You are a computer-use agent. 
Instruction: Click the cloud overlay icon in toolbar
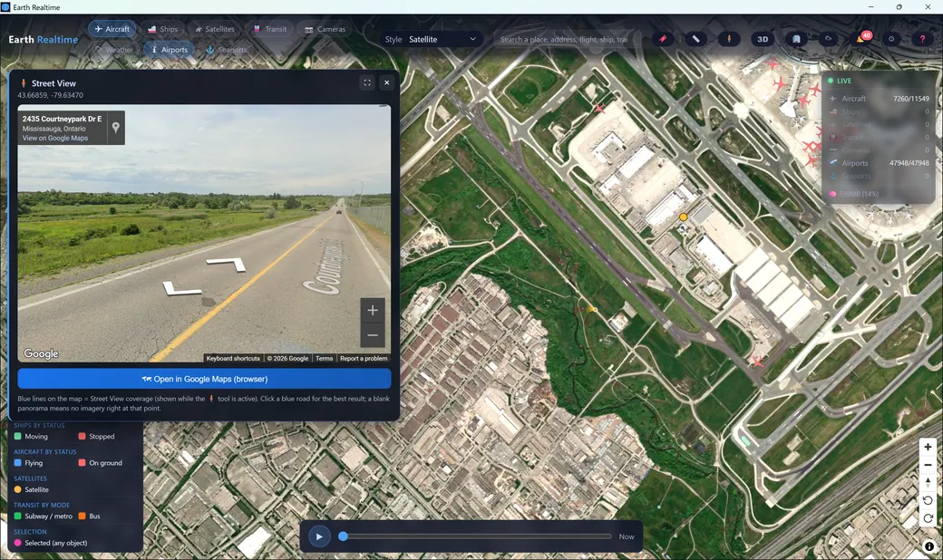coord(829,39)
